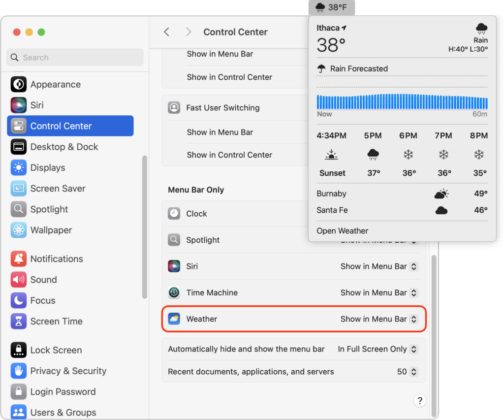Screen dimensions: 504x420
Task: Click Spotlight icon in Menu Bar Only list
Action: 174,240
